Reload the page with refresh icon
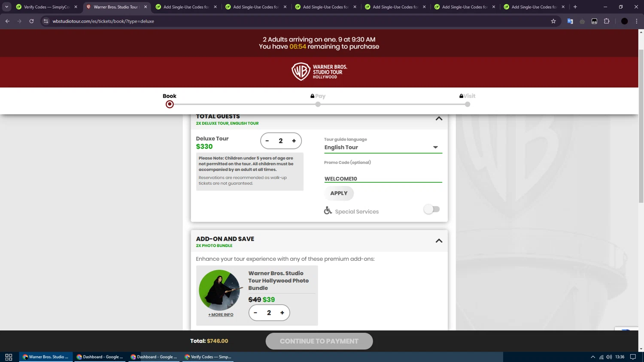644x362 pixels. click(31, 21)
